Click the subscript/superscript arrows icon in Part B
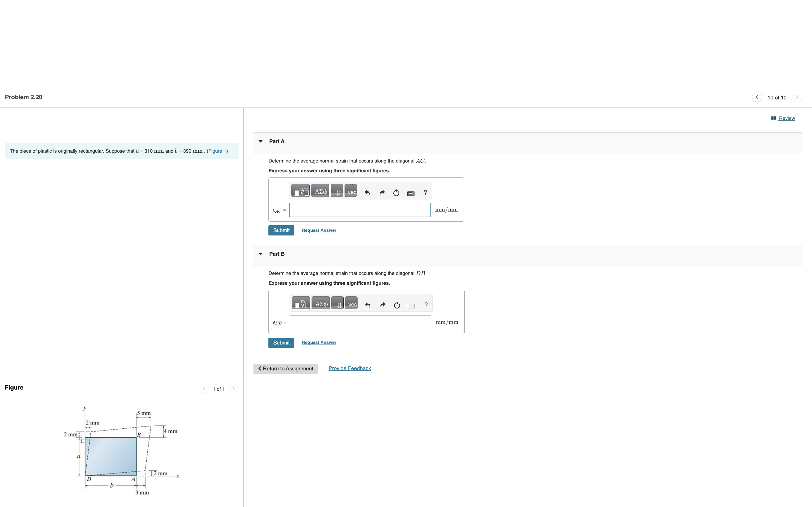This screenshot has width=812, height=507. pos(337,304)
